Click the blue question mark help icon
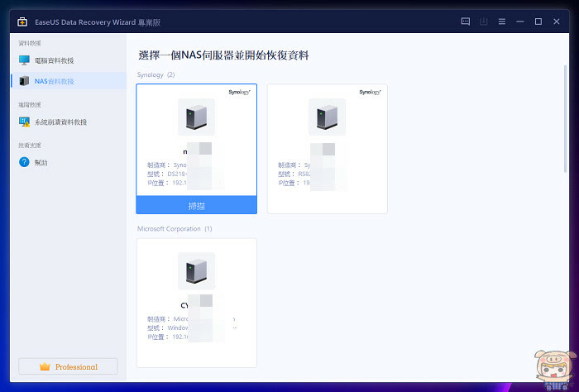 24,162
